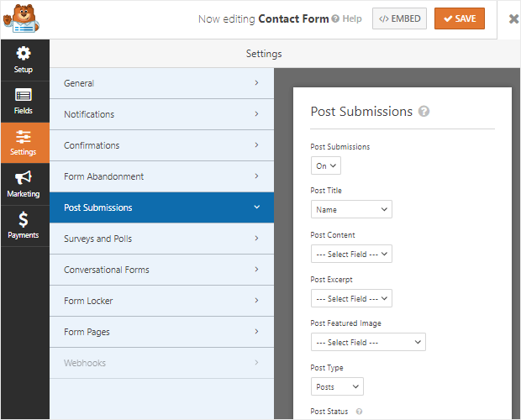Viewport: 521px width, 420px height.
Task: Open the Fields panel icon
Action: point(24,102)
